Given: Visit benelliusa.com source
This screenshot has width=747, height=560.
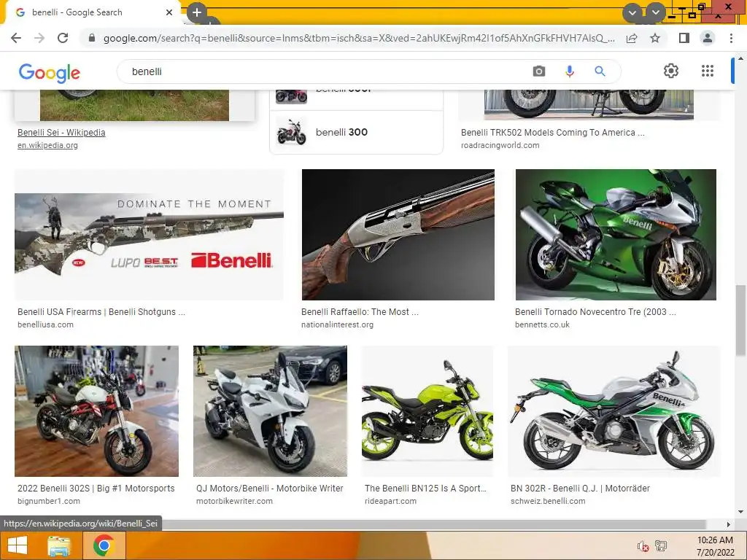Looking at the screenshot, I should point(46,324).
